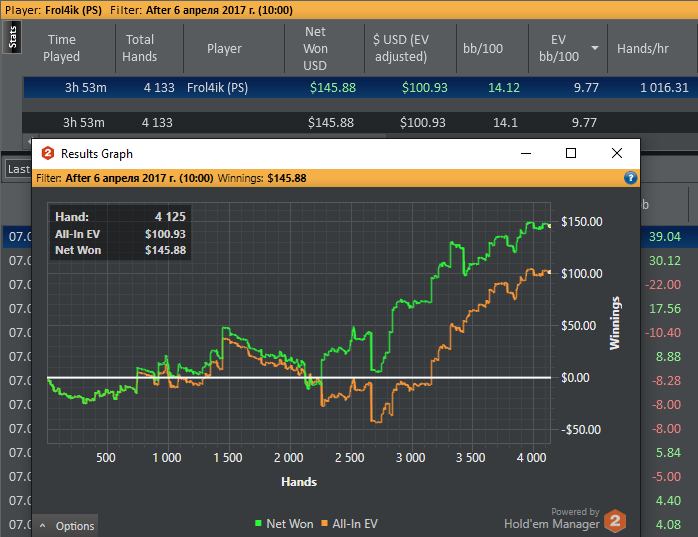Screen dimensions: 698x537
Task: Sort by Hands/hr column header
Action: tap(643, 48)
